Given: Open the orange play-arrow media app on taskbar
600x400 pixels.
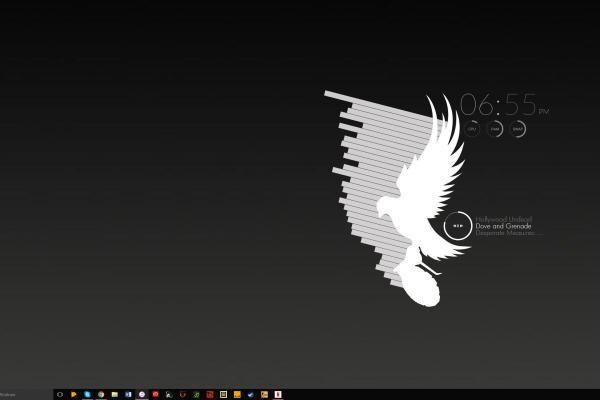Looking at the screenshot, I should click(x=73, y=394).
